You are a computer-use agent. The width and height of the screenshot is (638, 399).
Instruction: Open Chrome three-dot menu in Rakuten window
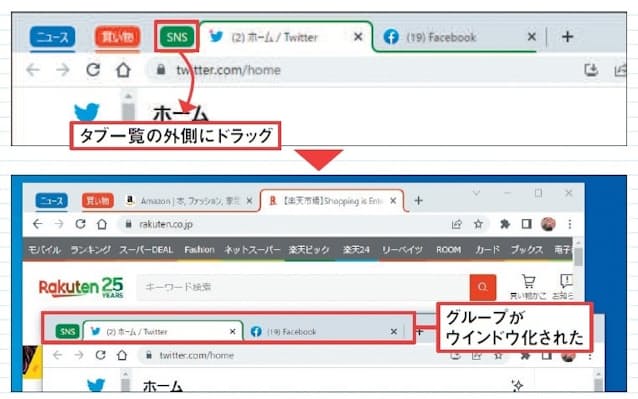[570, 224]
